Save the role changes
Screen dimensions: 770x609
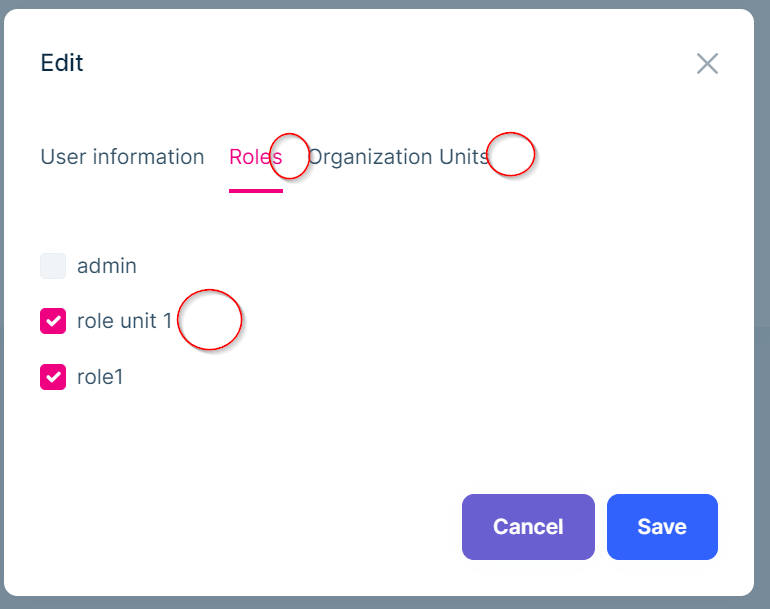[x=661, y=527]
